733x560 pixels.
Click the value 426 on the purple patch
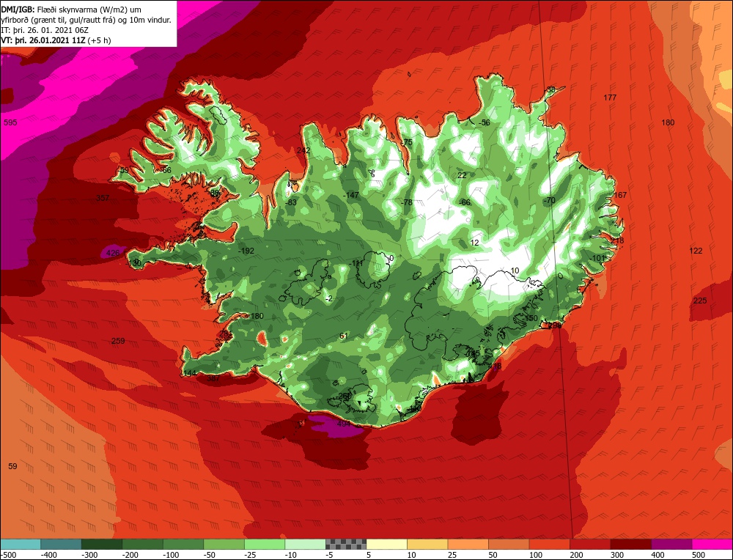(113, 253)
